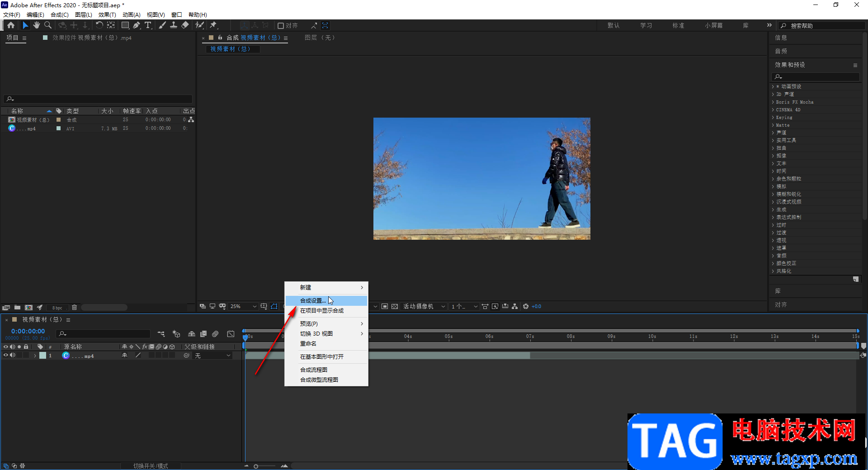
Task: Expand the Keying effects category
Action: click(773, 117)
